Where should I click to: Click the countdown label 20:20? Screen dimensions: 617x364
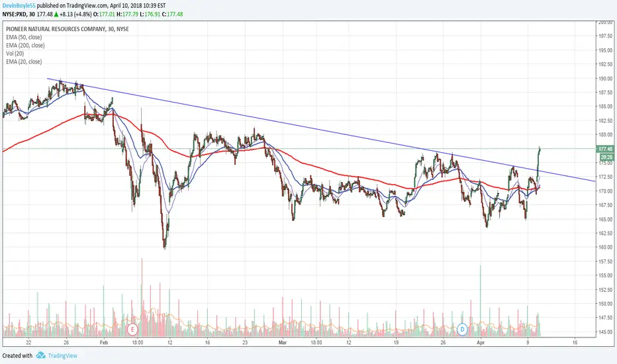click(606, 157)
